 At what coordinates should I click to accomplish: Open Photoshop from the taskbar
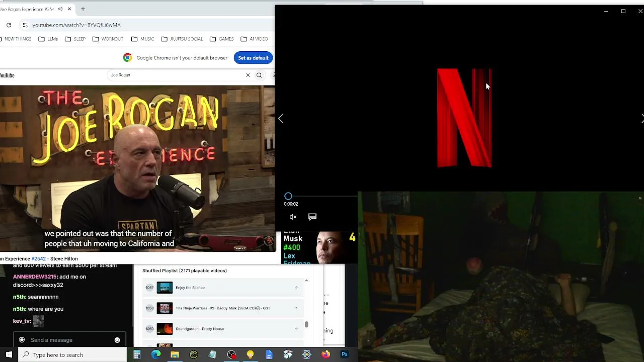tap(345, 354)
